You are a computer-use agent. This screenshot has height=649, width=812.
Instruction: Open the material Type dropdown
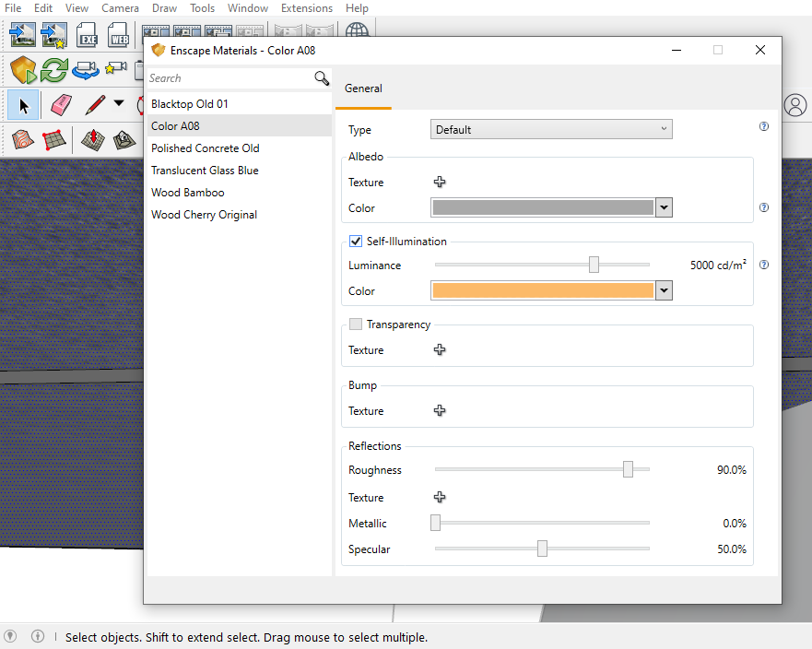pos(551,129)
